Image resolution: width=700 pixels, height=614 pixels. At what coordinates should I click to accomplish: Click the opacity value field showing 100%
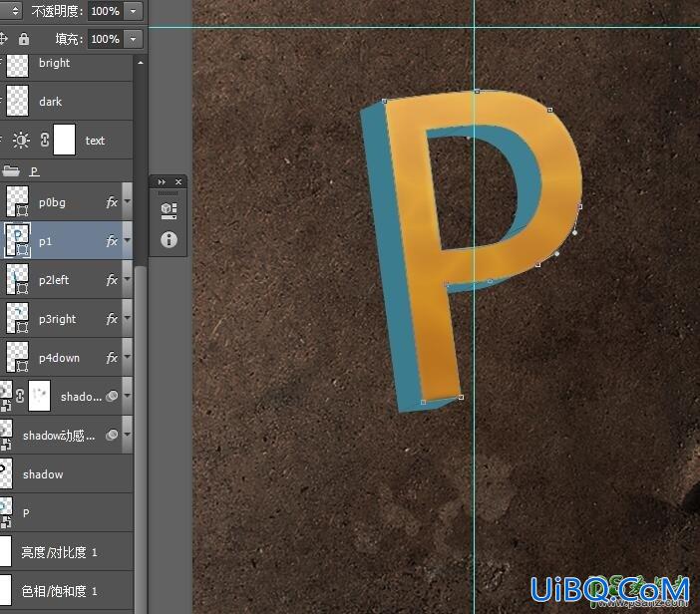pyautogui.click(x=106, y=11)
